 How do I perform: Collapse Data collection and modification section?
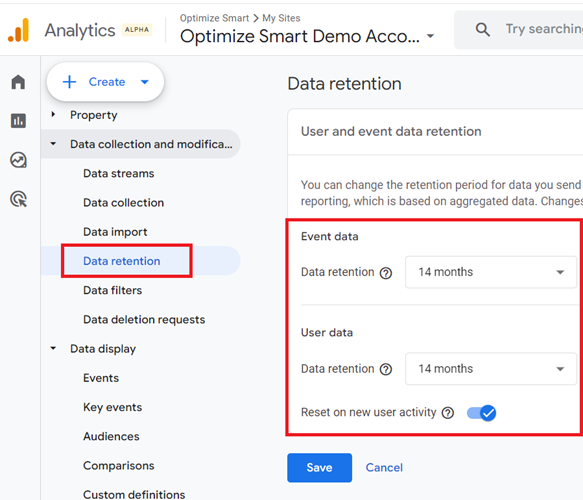(x=53, y=143)
